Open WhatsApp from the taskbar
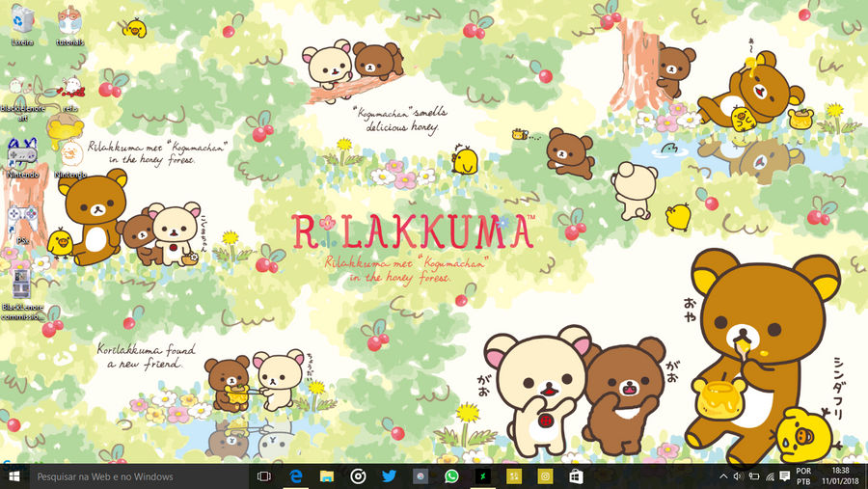Image resolution: width=868 pixels, height=489 pixels. [x=451, y=476]
